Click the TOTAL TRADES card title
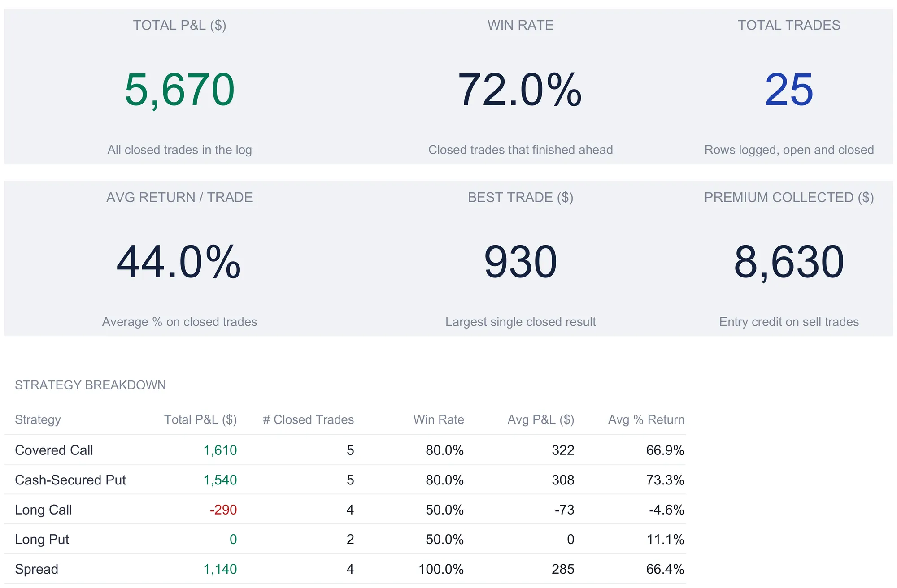Viewport: 897px width, 588px height. click(x=789, y=25)
